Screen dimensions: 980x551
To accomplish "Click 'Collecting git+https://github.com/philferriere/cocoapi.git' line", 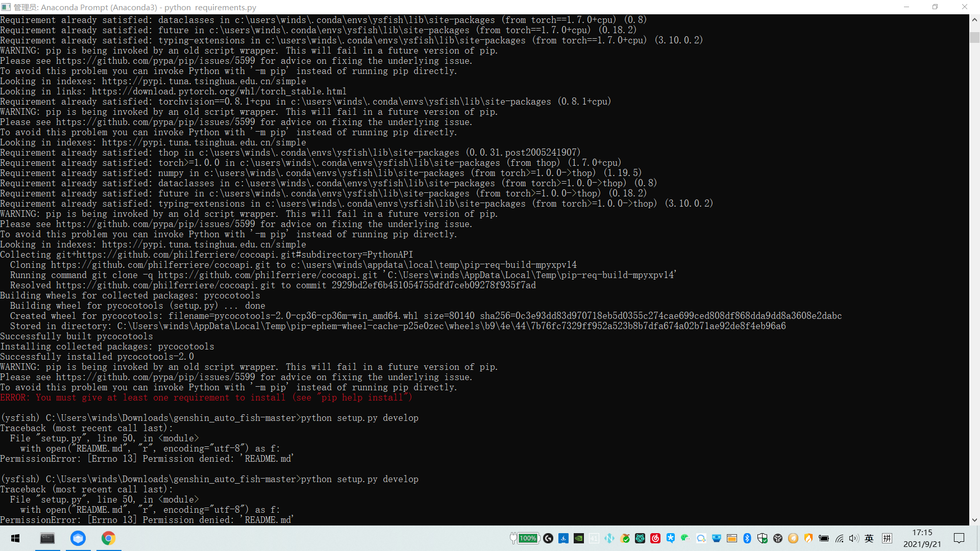I will [207, 255].
